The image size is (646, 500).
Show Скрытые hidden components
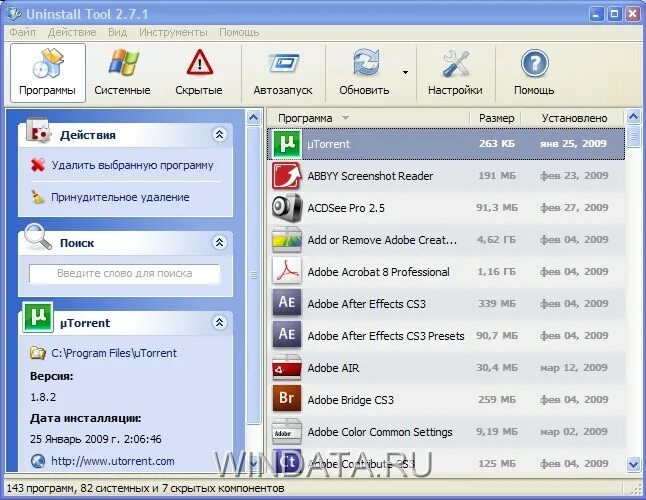199,73
